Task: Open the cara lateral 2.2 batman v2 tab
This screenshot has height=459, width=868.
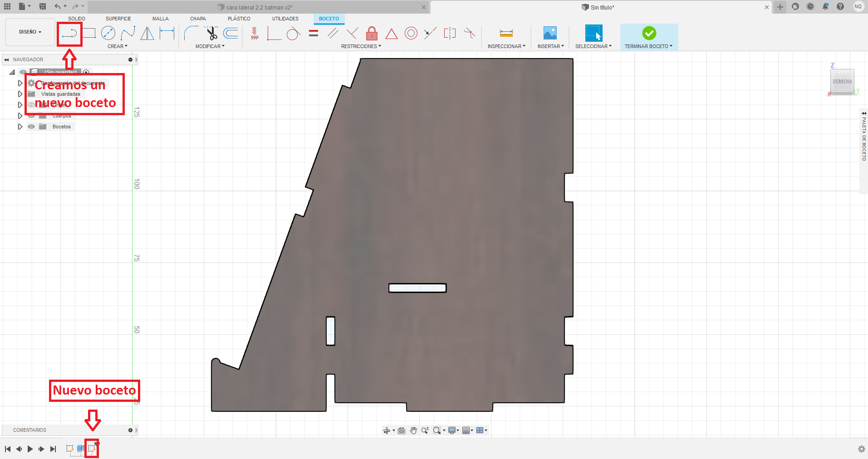Action: click(259, 7)
